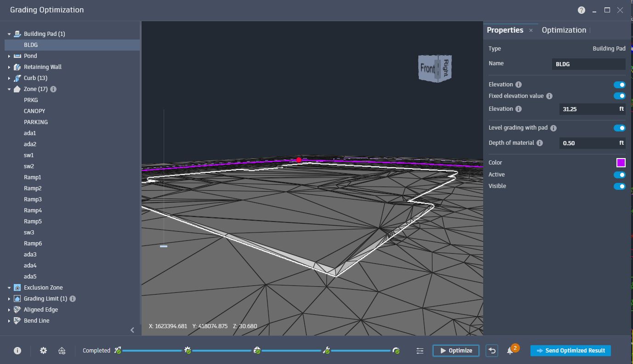Turn off Level grading with pad
This screenshot has height=364, width=633.
pos(620,128)
